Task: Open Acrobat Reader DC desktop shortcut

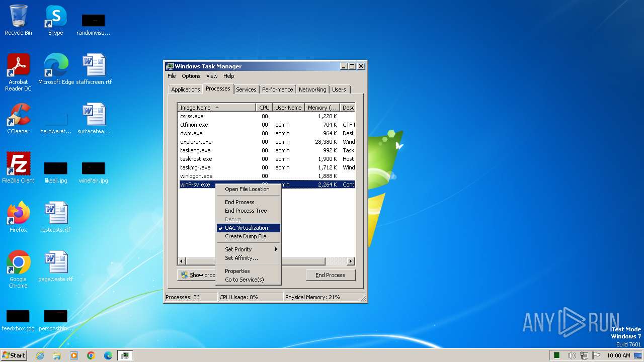Action: [x=18, y=72]
